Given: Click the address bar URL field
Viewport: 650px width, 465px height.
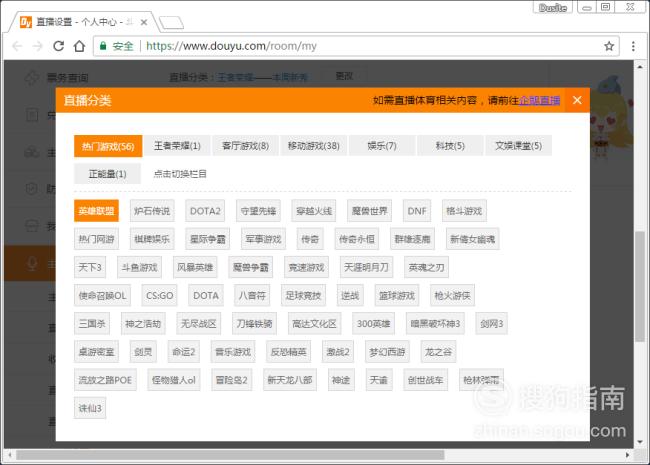Looking at the screenshot, I should coord(357,46).
